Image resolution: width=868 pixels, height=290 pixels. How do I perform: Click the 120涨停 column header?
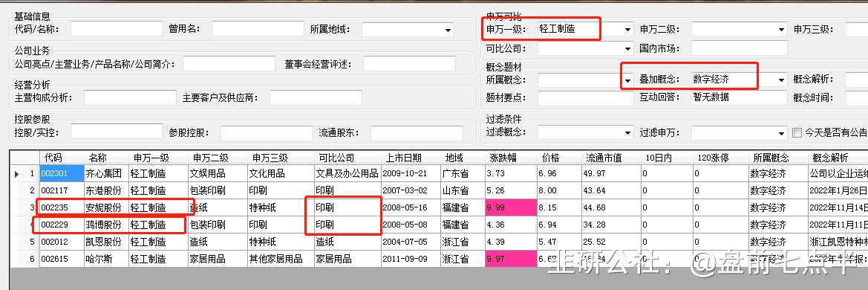(x=721, y=158)
